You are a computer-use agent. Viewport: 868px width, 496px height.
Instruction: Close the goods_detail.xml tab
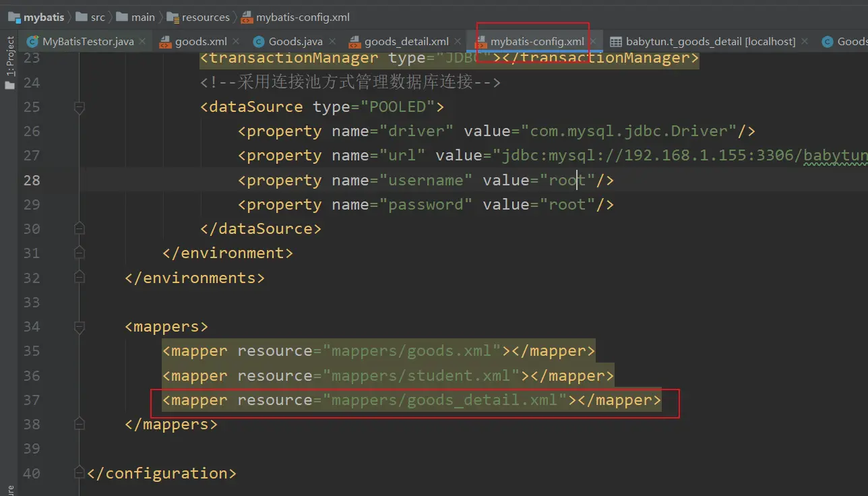pyautogui.click(x=458, y=42)
